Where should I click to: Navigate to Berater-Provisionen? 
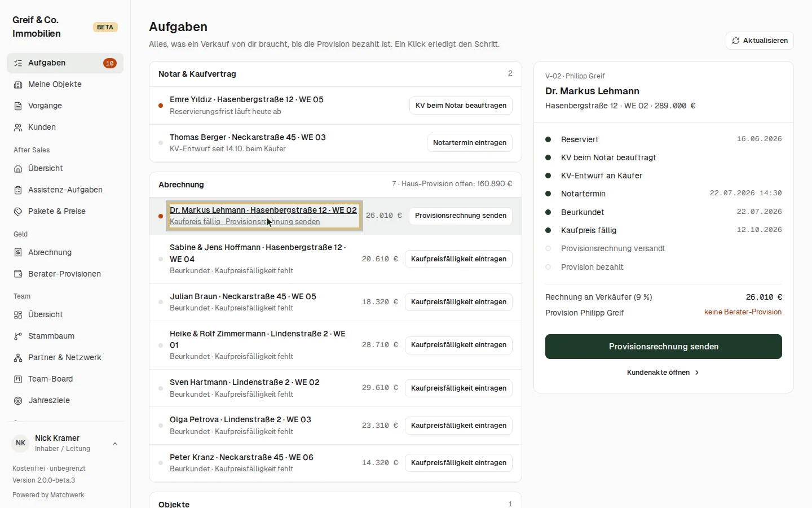click(65, 274)
